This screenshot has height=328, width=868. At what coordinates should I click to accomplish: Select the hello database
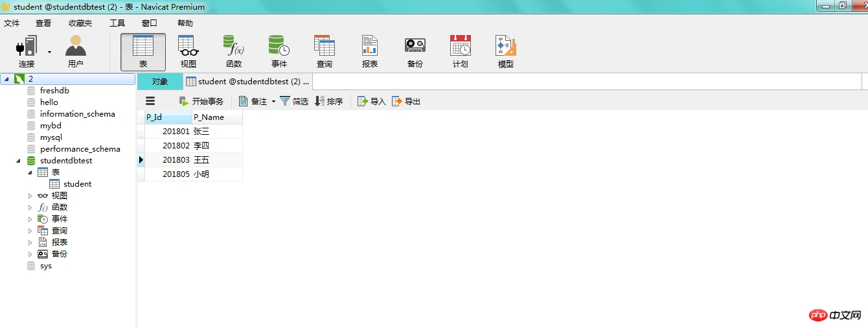[49, 102]
